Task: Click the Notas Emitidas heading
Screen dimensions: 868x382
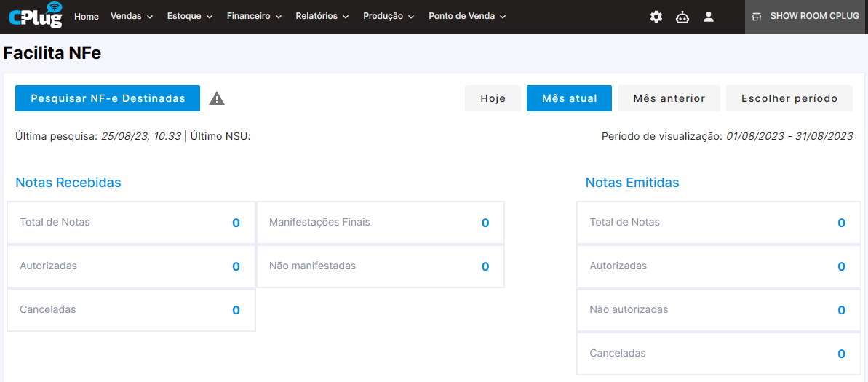Action: (632, 183)
